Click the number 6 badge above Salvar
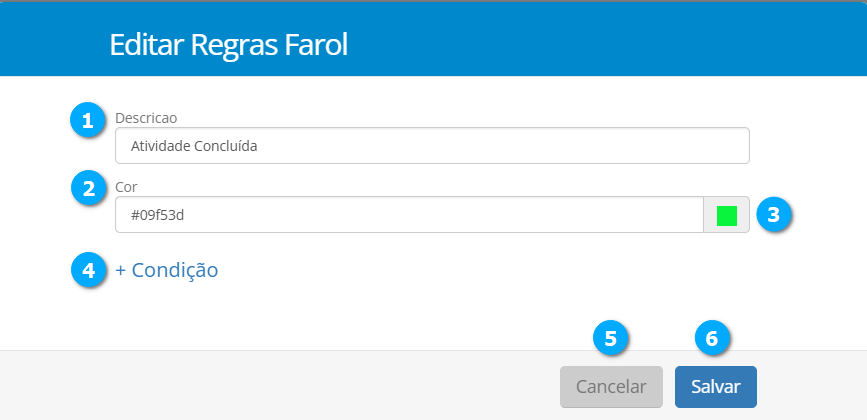Image resolution: width=867 pixels, height=420 pixels. click(x=712, y=339)
